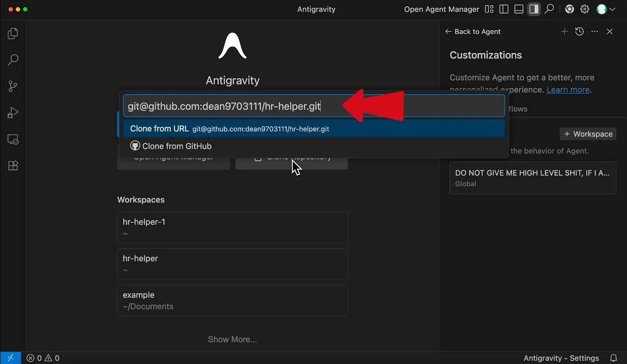The width and height of the screenshot is (627, 364).
Task: Close the Customizations panel
Action: tap(610, 31)
